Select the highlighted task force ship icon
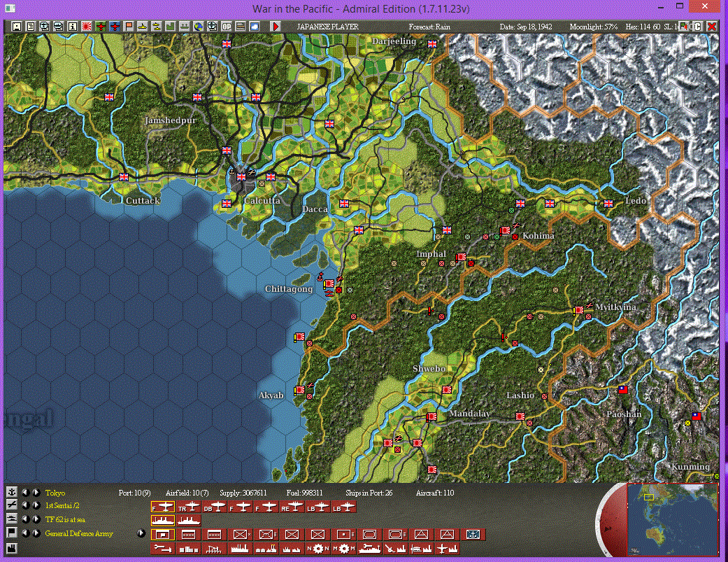 pyautogui.click(x=162, y=521)
